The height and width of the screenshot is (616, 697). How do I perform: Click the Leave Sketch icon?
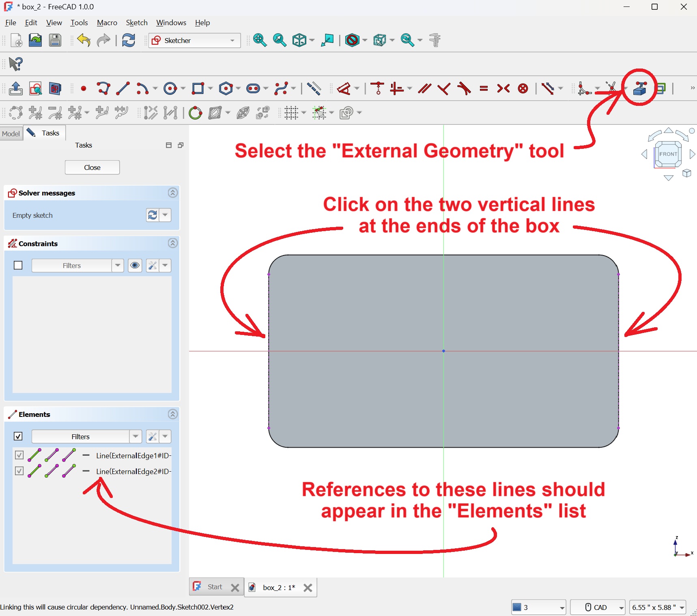pos(16,88)
